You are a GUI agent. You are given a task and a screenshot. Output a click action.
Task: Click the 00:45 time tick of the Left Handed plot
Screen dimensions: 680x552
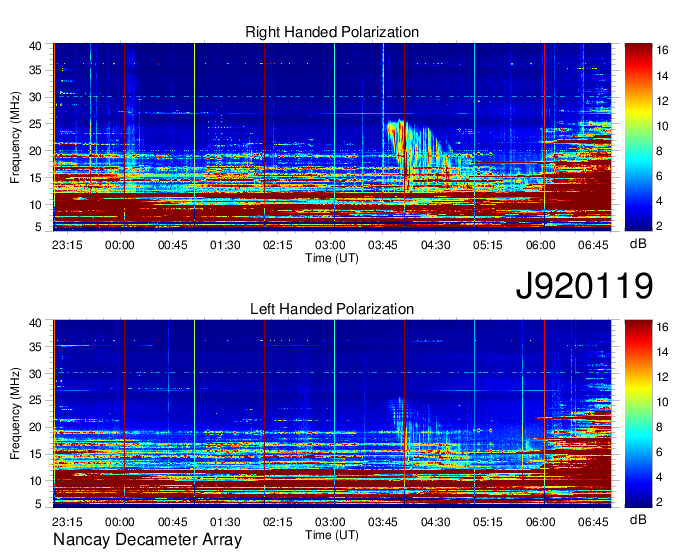(173, 522)
